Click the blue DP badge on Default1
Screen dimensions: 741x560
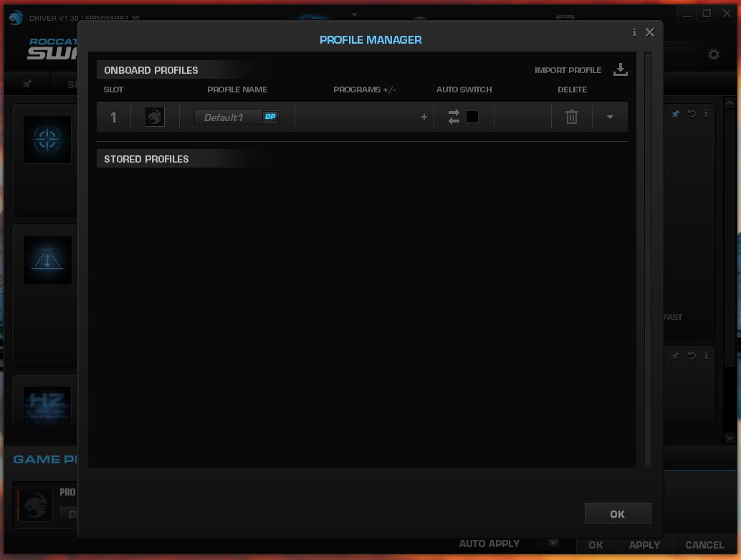click(x=270, y=117)
